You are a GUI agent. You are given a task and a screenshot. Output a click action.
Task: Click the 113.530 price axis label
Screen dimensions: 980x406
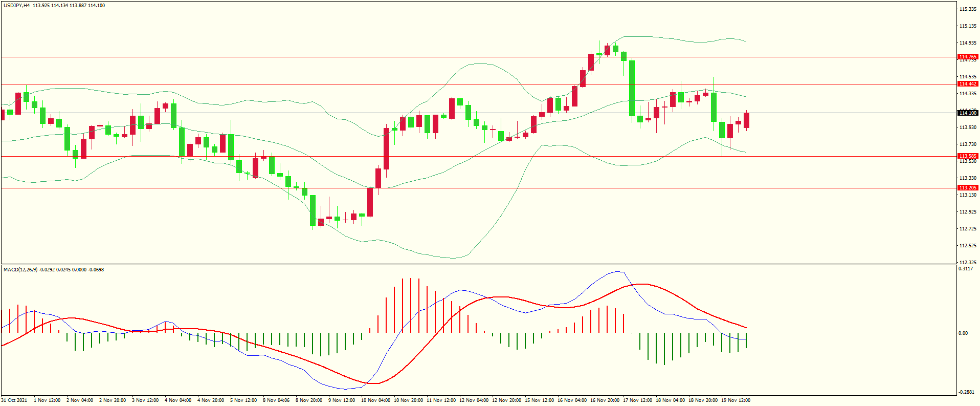pos(968,161)
